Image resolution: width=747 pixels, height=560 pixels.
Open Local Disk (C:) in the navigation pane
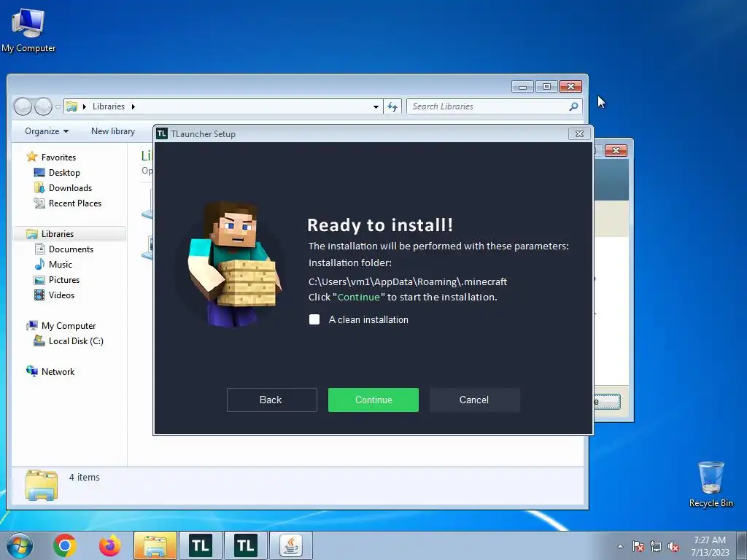click(x=76, y=341)
